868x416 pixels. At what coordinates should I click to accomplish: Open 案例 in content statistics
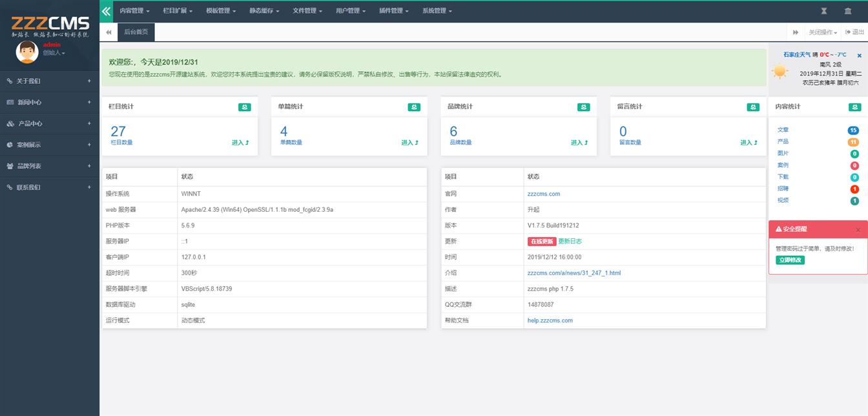783,165
